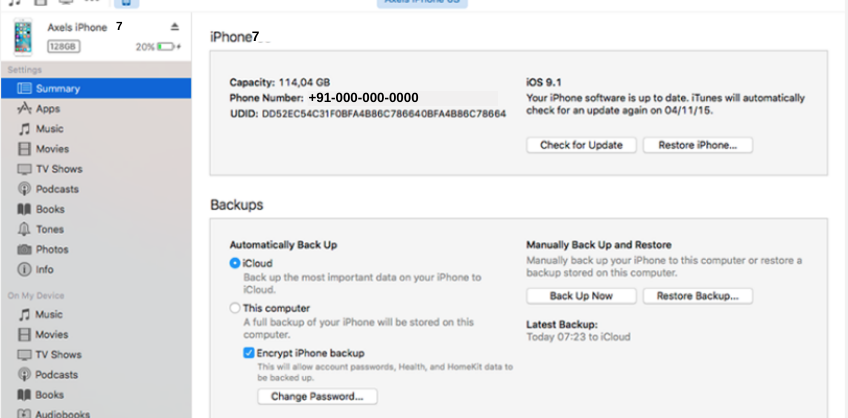Viewport: 848px width, 418px height.
Task: Select the iCloud backup radio button
Action: (x=235, y=263)
